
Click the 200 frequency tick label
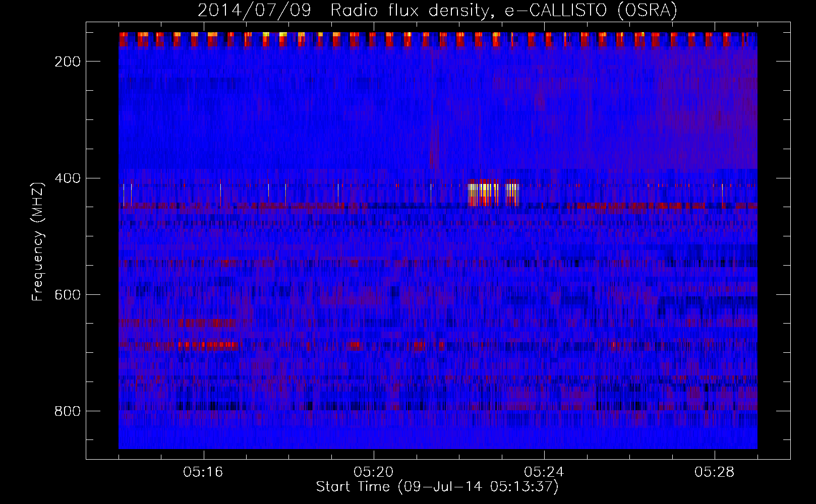tap(68, 61)
